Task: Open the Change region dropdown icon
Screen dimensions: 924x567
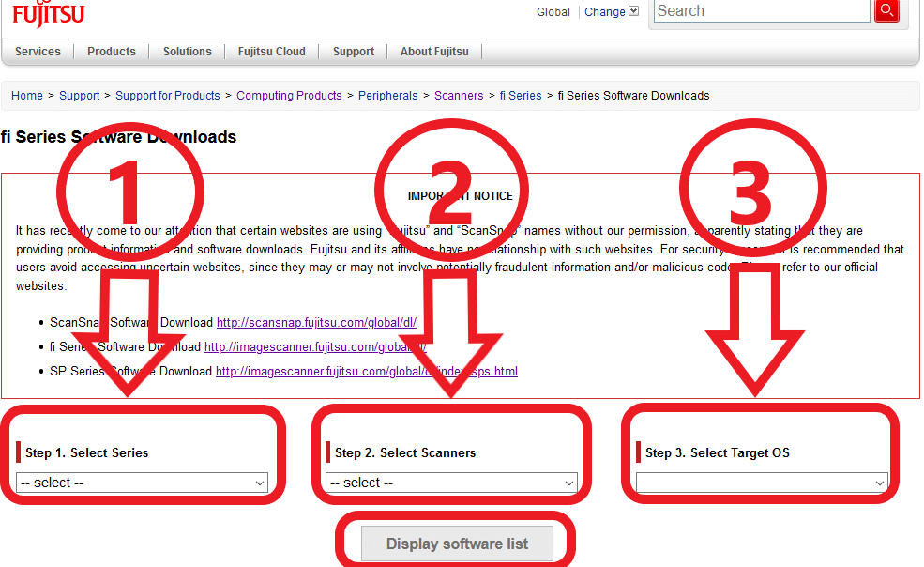Action: 633,11
